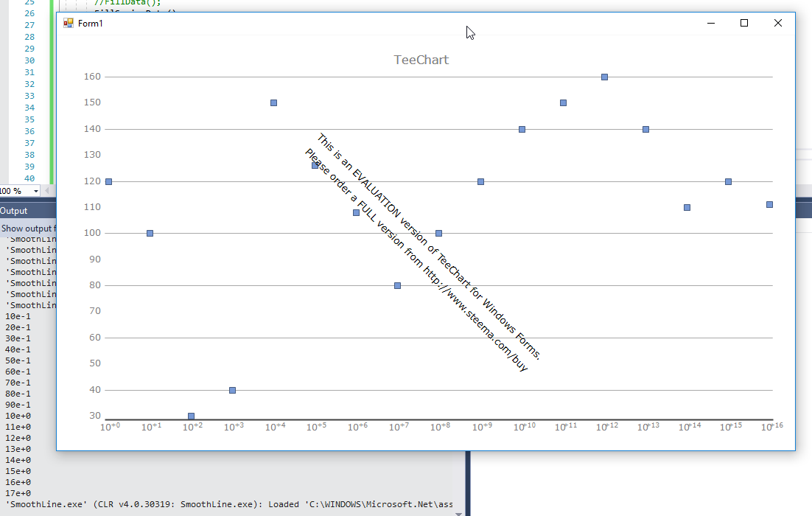Click the Form1 title bar text

coord(91,24)
